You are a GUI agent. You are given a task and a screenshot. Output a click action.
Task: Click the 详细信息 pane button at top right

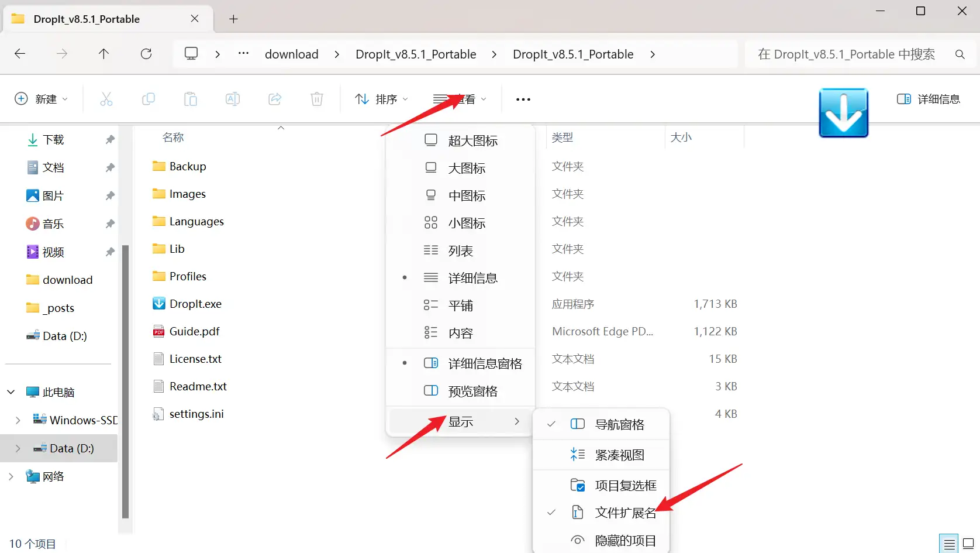(x=929, y=99)
